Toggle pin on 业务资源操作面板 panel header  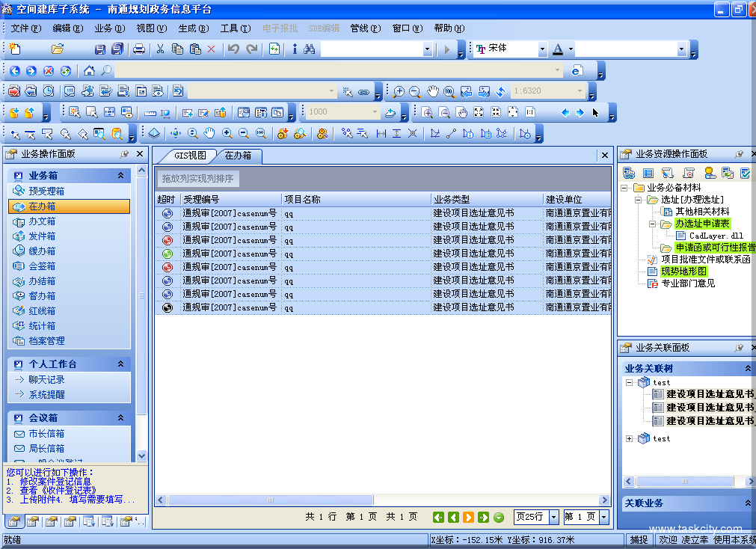pyautogui.click(x=739, y=153)
